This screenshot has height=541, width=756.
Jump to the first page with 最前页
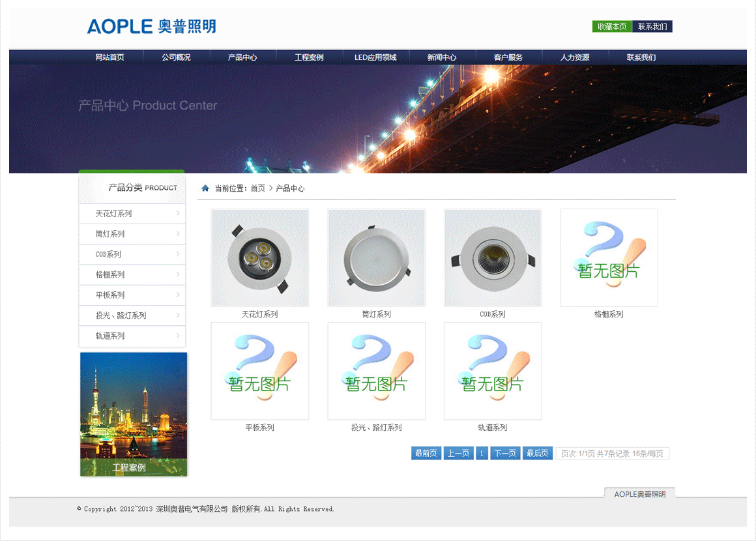(x=426, y=453)
